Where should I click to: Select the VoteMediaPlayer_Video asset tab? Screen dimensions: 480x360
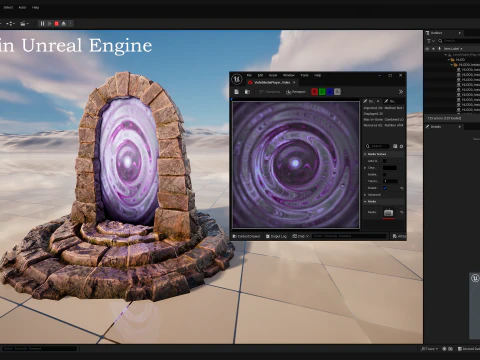point(272,82)
